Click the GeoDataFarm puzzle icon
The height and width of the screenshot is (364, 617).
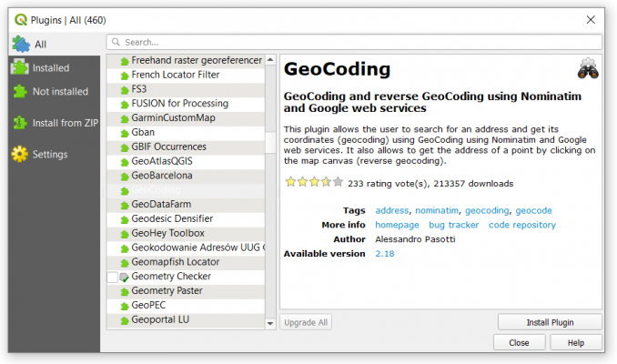(x=125, y=205)
